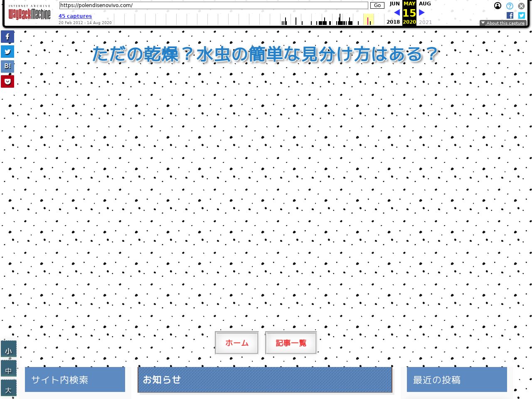532x399 pixels.
Task: Set font size to large (大)
Action: coord(8,389)
